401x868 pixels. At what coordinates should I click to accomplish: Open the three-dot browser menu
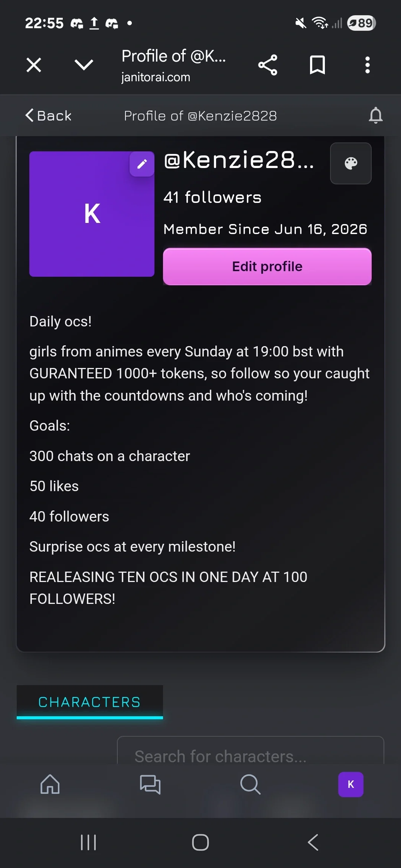coord(367,65)
